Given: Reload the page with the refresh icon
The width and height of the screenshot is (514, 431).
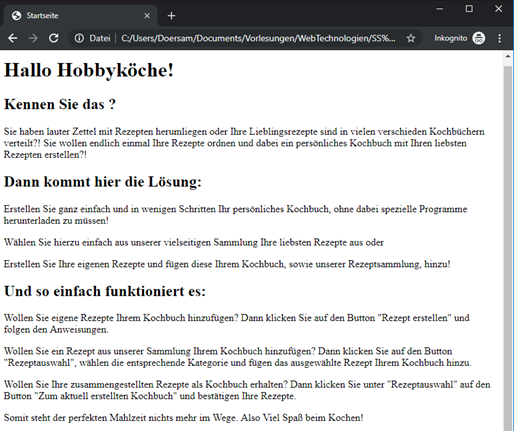Looking at the screenshot, I should 54,38.
